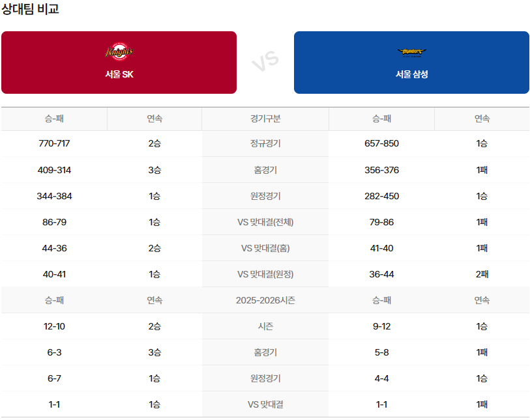Click Samsung's 2패 streak cell
Image resolution: width=530 pixels, height=420 pixels.
[x=482, y=274]
